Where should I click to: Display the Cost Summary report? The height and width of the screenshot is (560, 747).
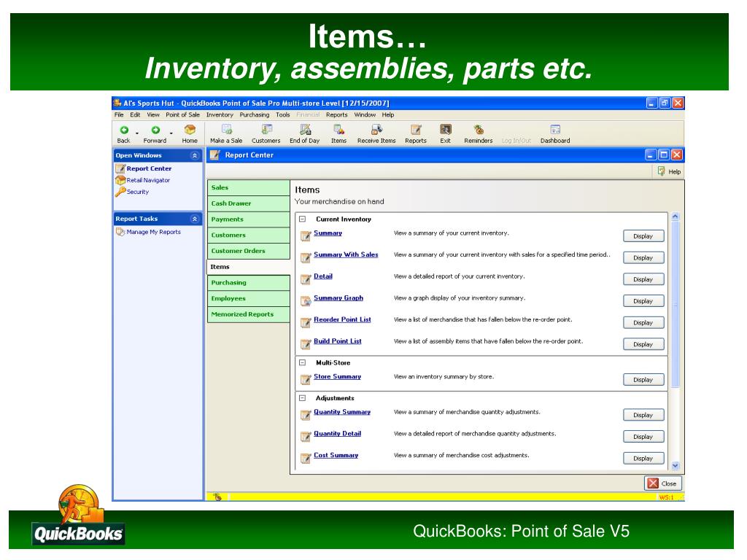643,459
